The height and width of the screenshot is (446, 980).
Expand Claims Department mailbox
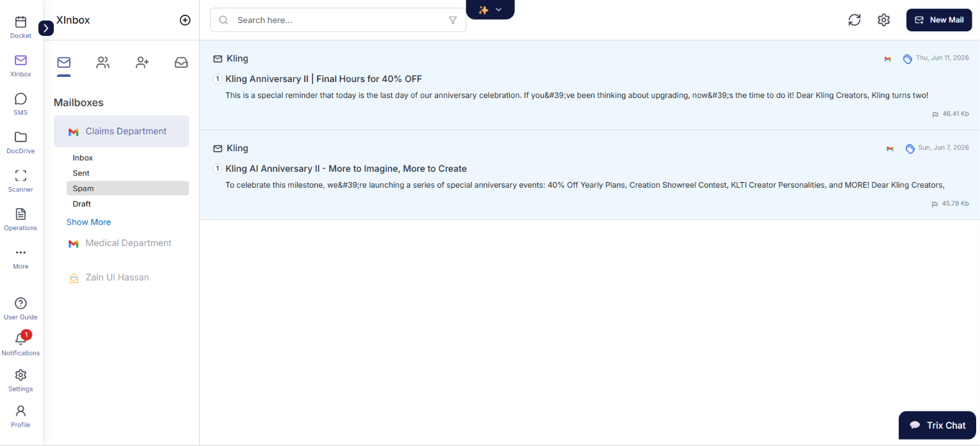tap(121, 131)
